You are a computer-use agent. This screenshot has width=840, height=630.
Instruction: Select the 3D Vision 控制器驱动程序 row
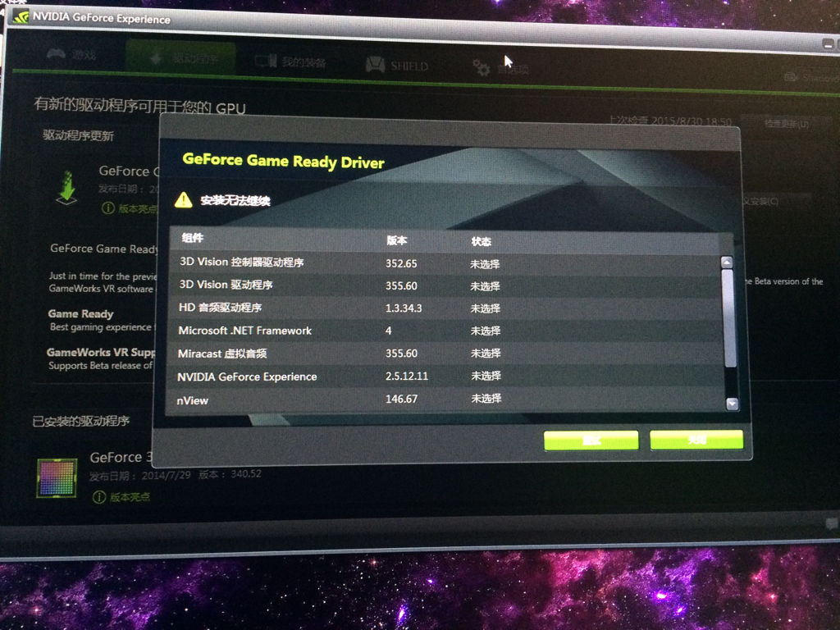pyautogui.click(x=445, y=263)
